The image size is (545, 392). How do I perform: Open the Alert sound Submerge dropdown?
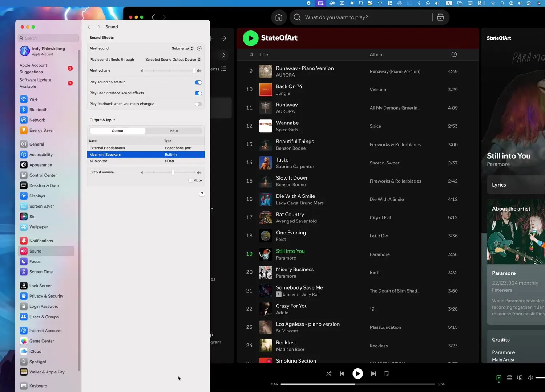click(182, 48)
